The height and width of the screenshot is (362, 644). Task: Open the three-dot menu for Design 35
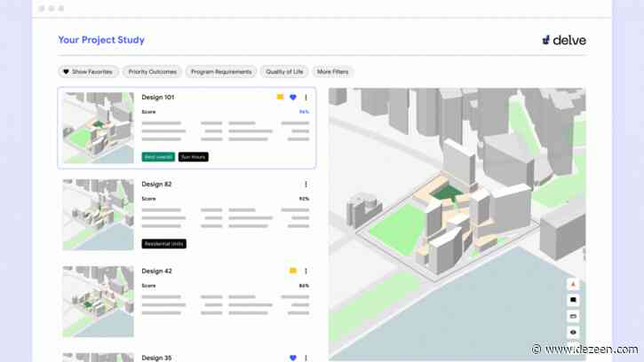tap(306, 358)
